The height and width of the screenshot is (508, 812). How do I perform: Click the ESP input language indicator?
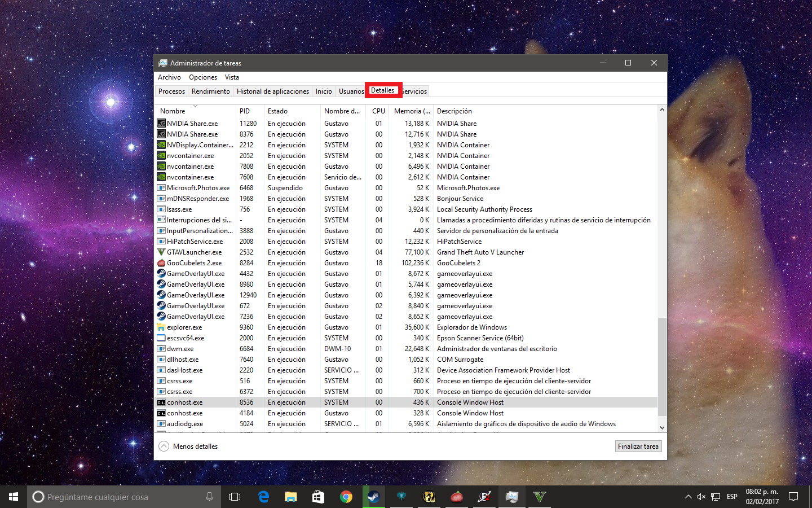click(732, 497)
